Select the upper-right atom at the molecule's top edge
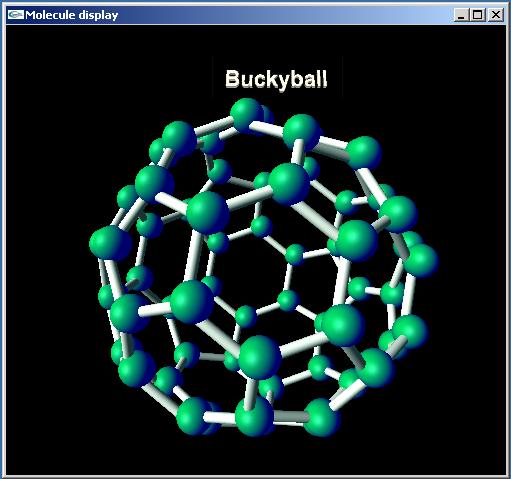The width and height of the screenshot is (511, 479). 364,153
